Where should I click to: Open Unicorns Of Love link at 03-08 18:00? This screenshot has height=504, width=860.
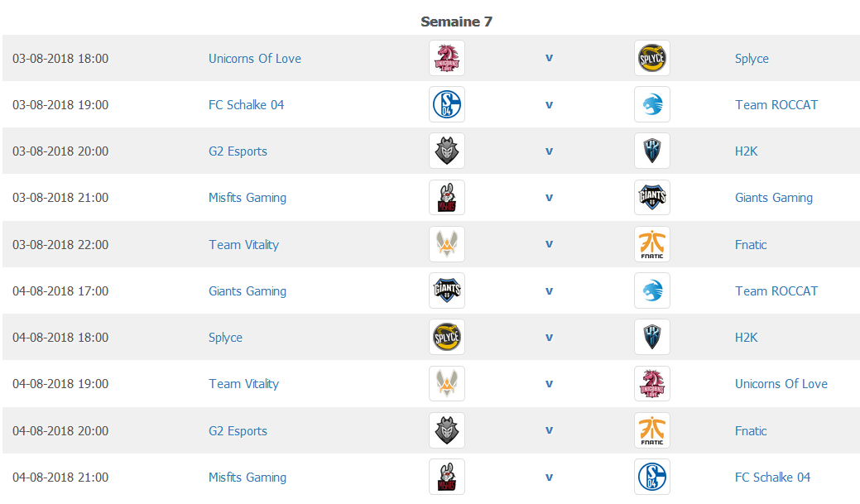(x=254, y=59)
